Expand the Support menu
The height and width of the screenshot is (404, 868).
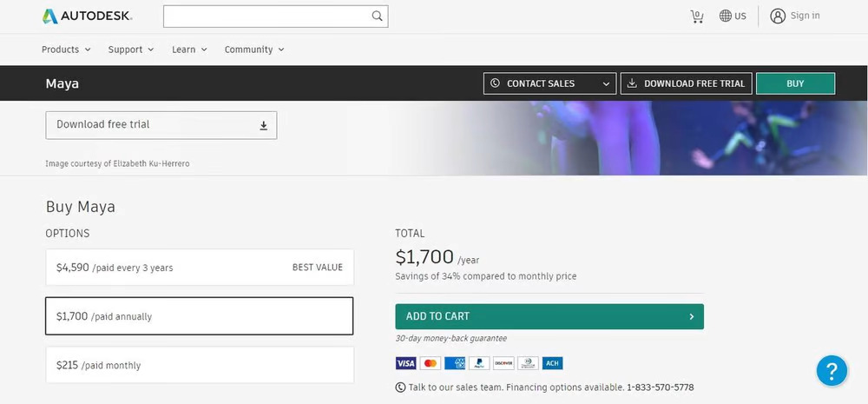point(130,50)
